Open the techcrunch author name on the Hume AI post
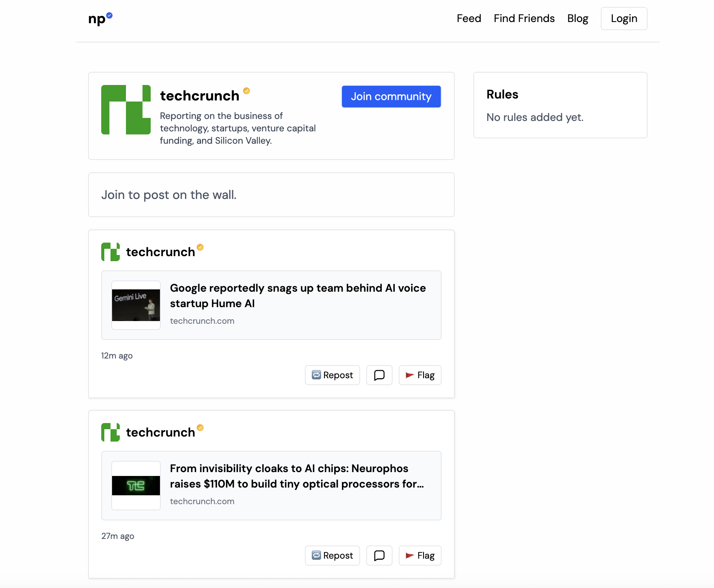The image size is (714, 588). (160, 252)
